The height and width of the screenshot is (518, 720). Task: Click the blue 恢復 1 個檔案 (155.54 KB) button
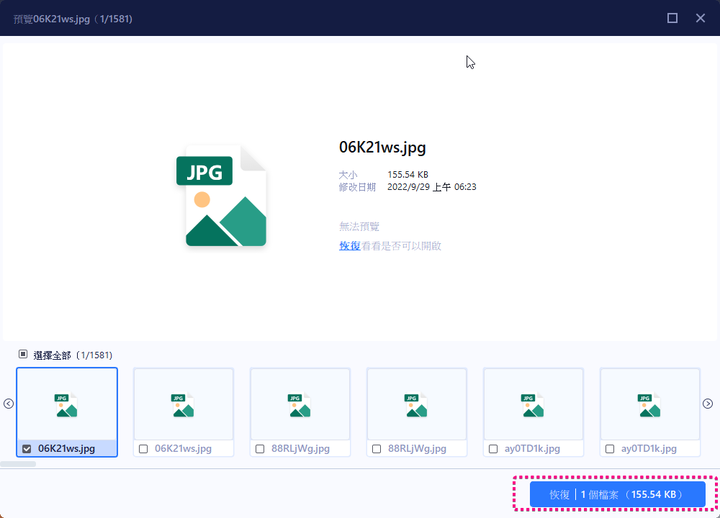617,495
